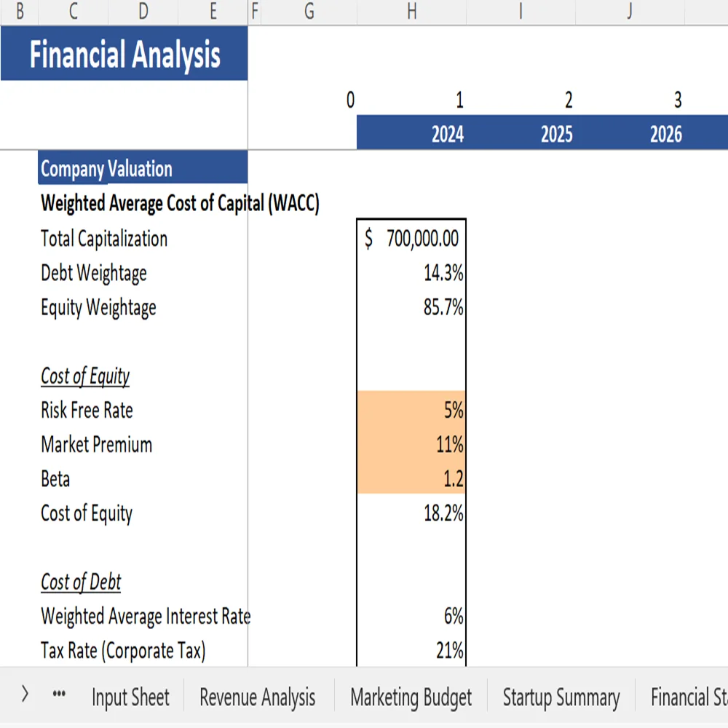Open the Revenue Analysis sheet
The height and width of the screenshot is (728, 728).
(x=257, y=697)
